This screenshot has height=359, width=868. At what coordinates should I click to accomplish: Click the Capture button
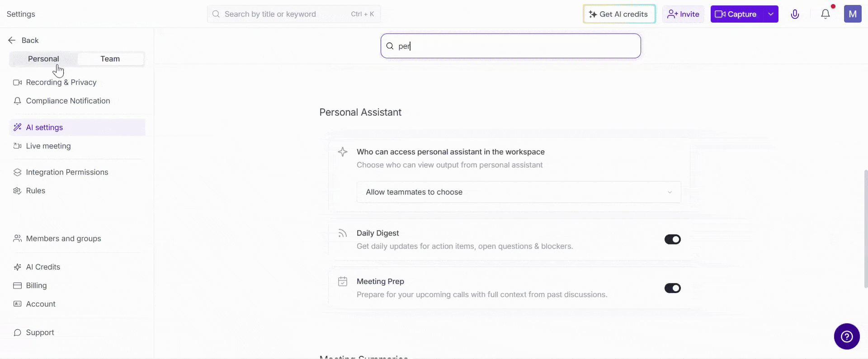click(x=737, y=14)
